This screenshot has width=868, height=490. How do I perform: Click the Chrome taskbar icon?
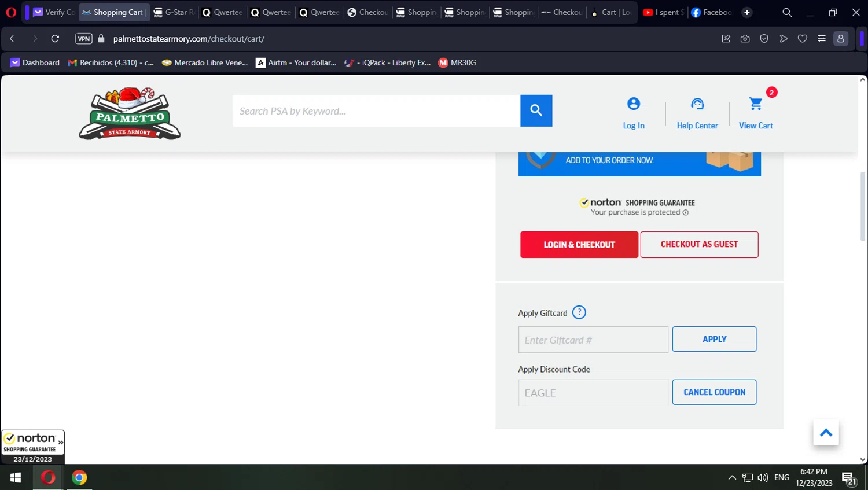click(x=79, y=477)
